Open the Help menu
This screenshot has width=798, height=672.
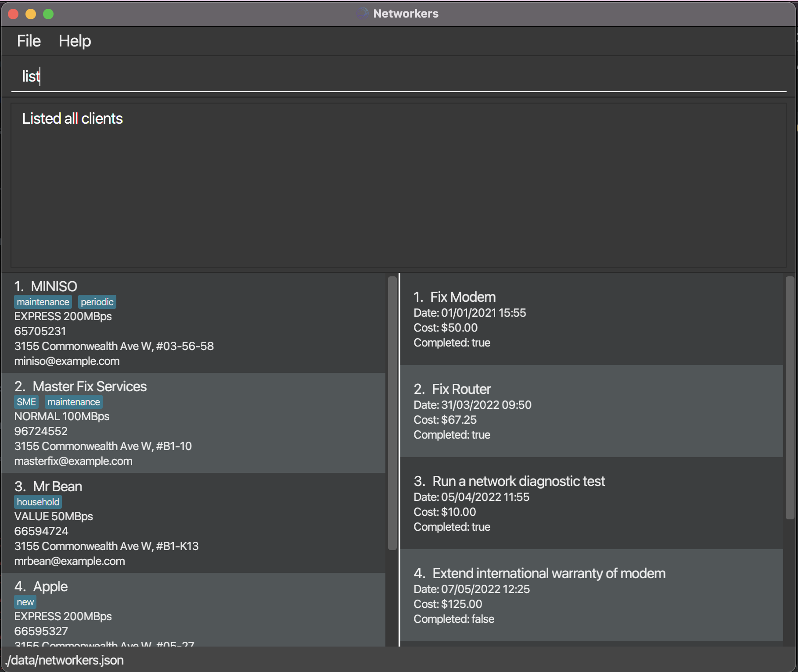pyautogui.click(x=75, y=41)
